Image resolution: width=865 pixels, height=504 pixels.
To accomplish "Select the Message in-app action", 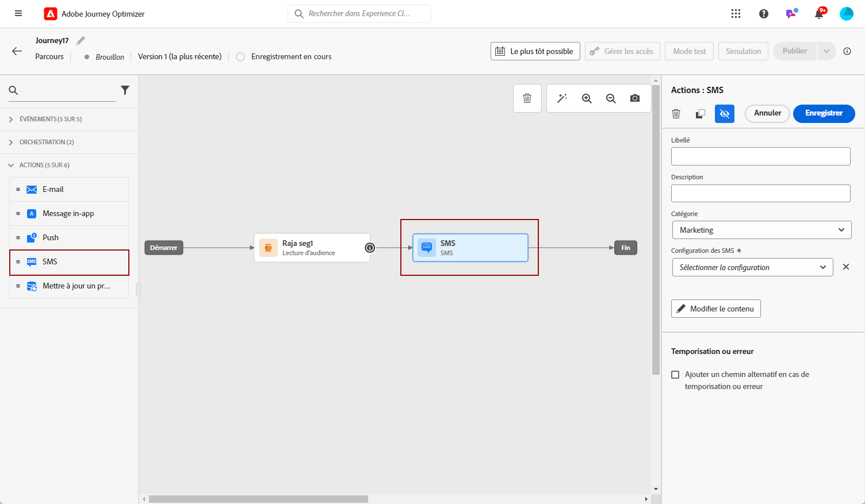I will (69, 214).
